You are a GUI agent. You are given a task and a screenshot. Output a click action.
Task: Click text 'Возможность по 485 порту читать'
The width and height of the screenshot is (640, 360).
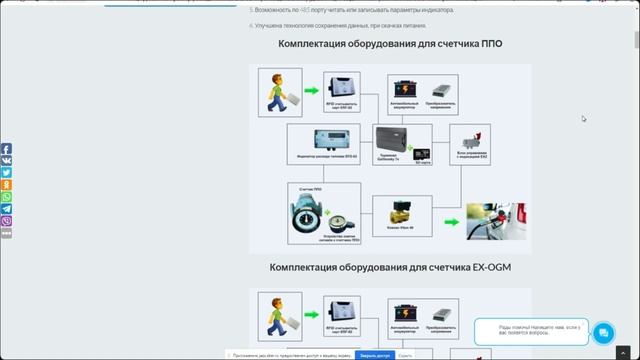300,10
